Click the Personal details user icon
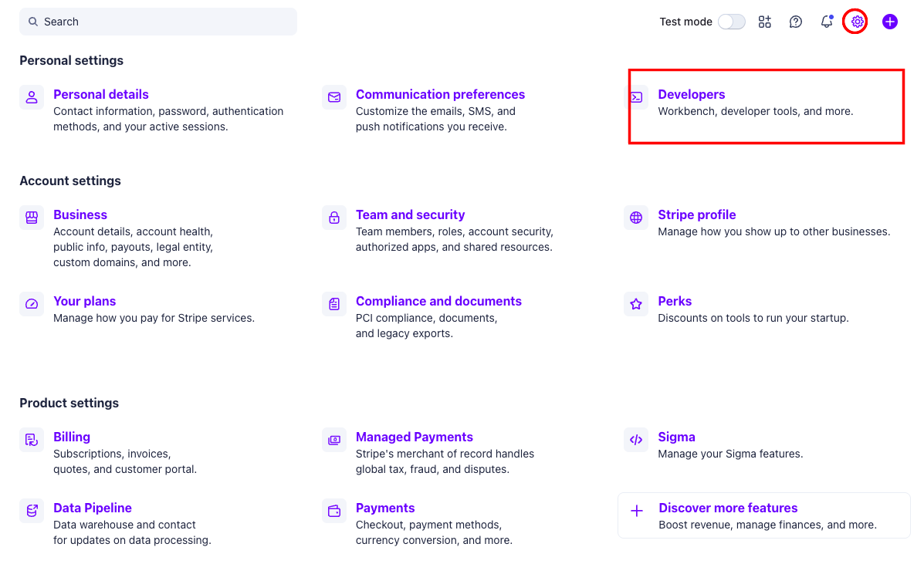The width and height of the screenshot is (924, 564). click(31, 97)
